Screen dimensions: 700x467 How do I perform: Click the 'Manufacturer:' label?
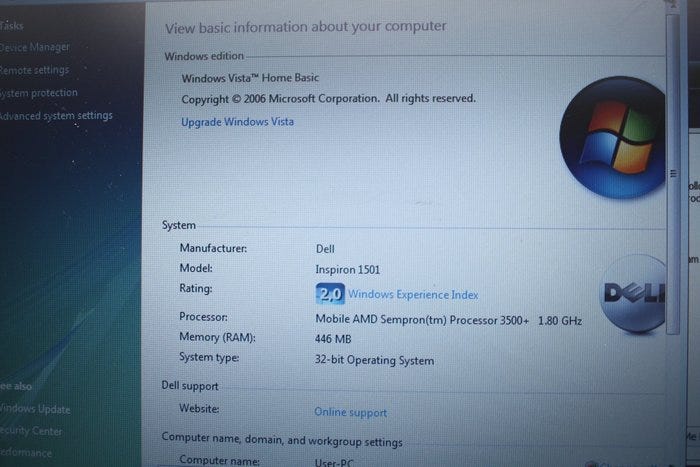coord(213,248)
